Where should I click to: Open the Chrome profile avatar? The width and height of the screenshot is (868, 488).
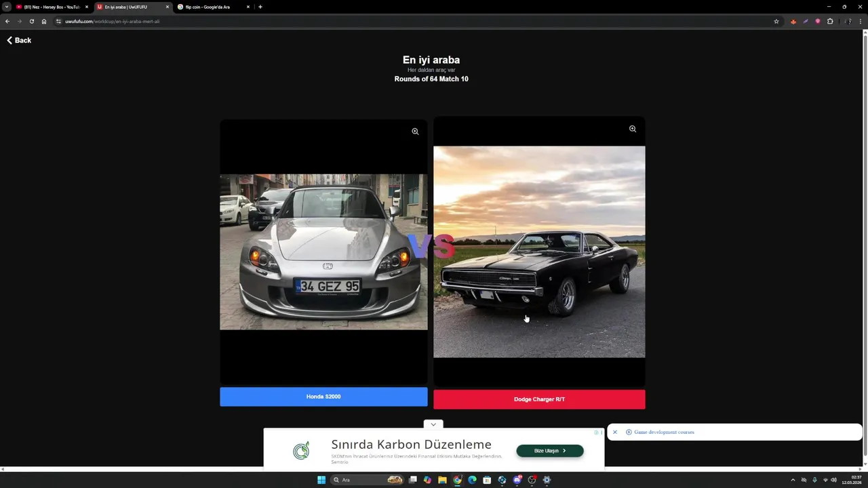pos(848,21)
